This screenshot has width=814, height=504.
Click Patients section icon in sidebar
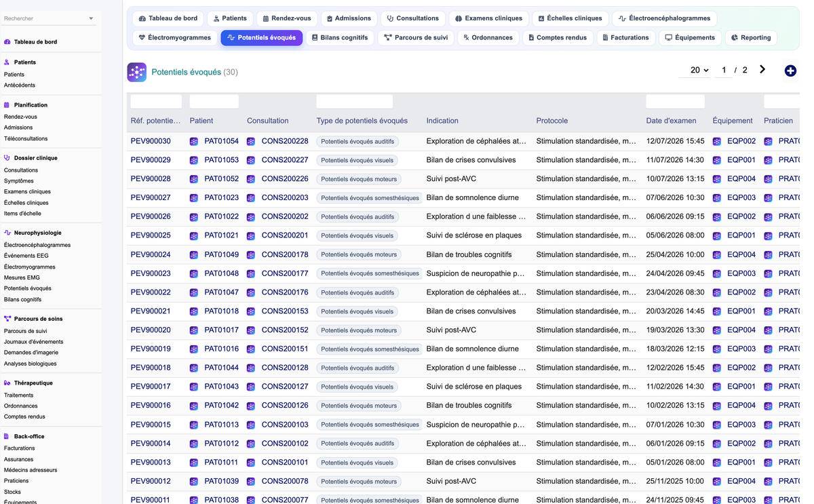pyautogui.click(x=7, y=62)
